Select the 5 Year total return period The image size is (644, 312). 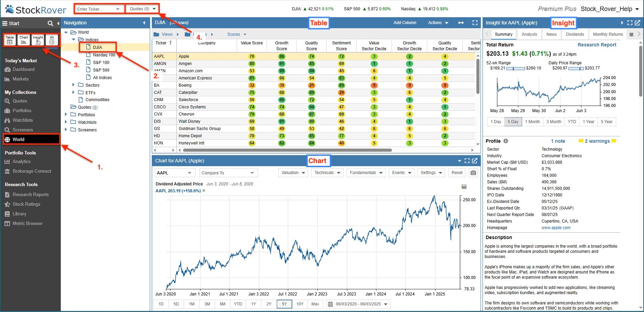pos(607,122)
